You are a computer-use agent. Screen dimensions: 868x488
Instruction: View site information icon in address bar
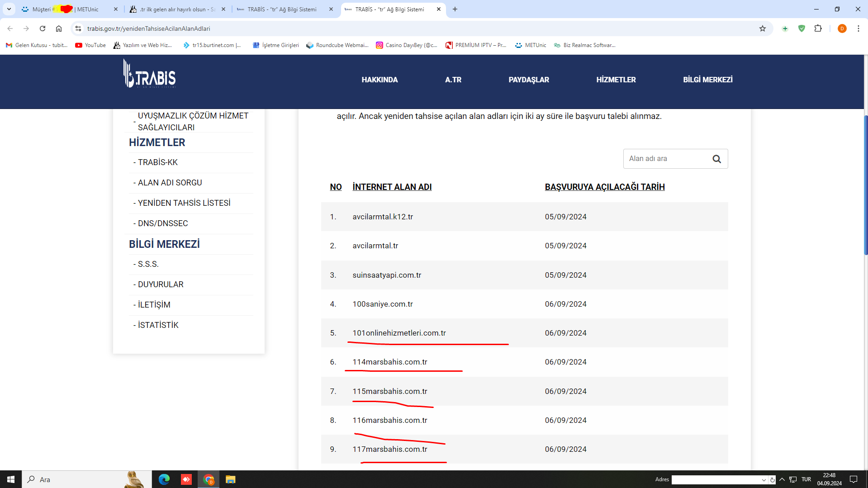(x=78, y=28)
